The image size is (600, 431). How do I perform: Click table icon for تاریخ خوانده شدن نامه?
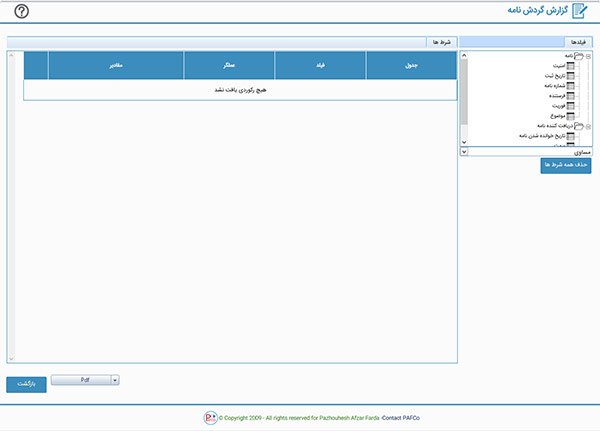(570, 136)
